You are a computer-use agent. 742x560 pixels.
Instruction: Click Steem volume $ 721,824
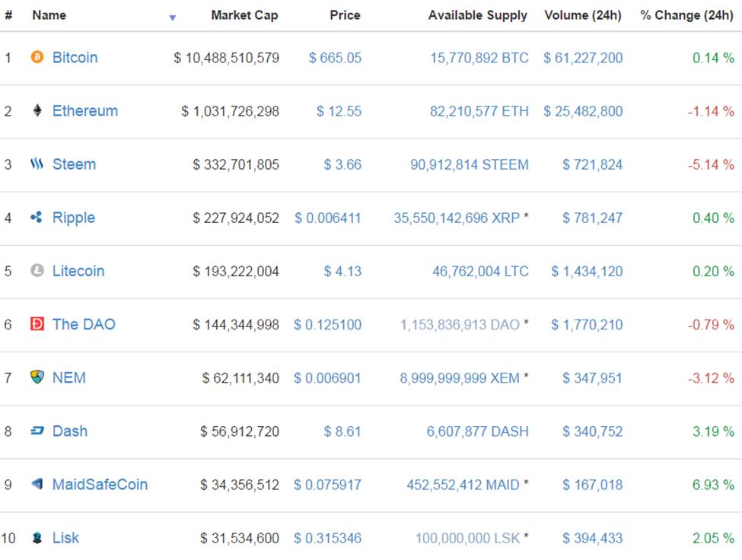coord(593,164)
